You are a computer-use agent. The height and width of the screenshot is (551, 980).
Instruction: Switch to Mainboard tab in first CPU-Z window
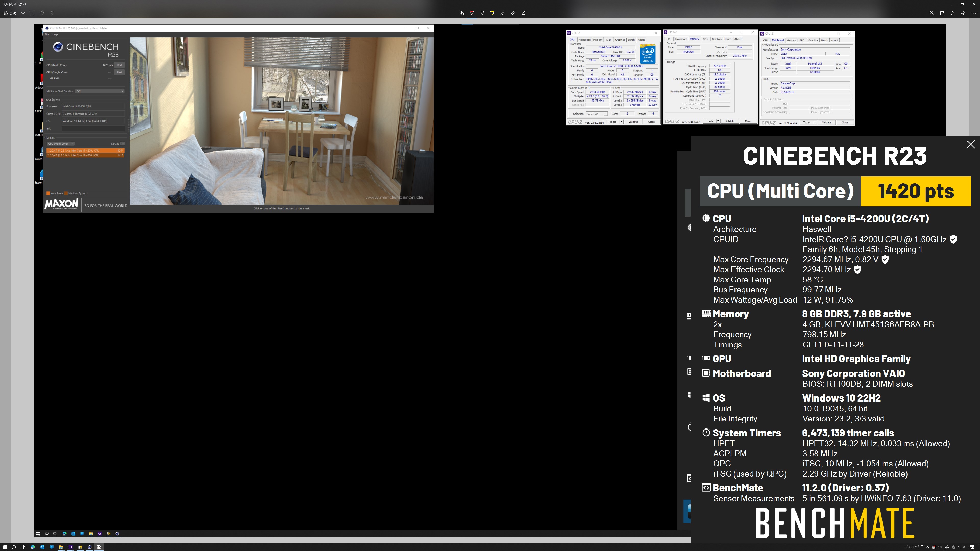[584, 40]
